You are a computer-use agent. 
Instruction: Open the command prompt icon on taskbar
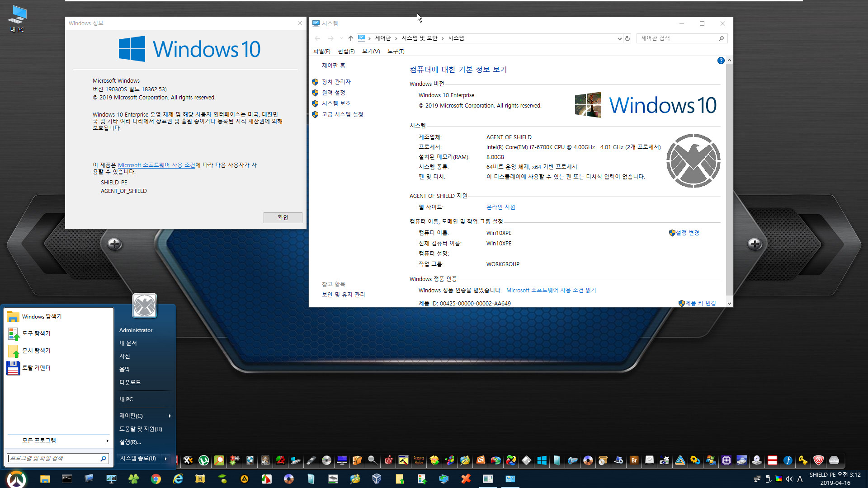(67, 479)
